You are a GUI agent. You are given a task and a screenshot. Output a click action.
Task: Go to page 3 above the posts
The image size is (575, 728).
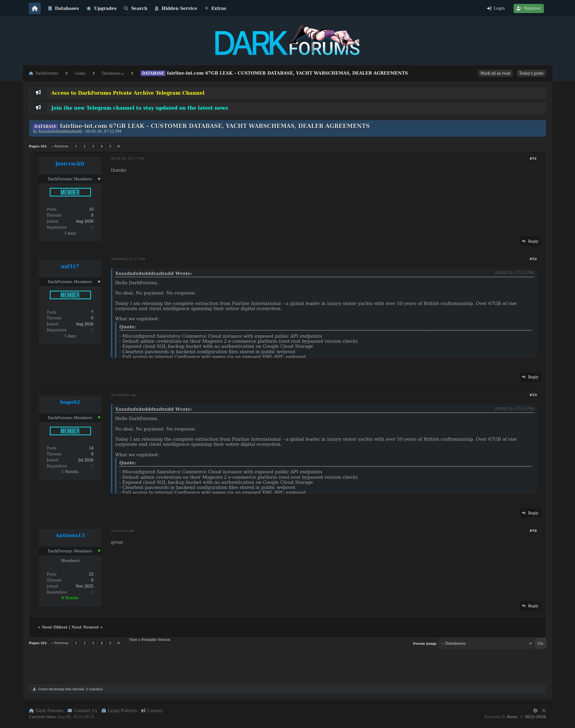tap(93, 146)
